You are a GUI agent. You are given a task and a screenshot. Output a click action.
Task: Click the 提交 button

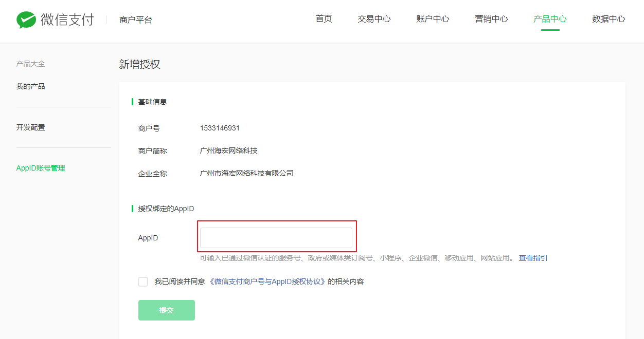tap(167, 310)
